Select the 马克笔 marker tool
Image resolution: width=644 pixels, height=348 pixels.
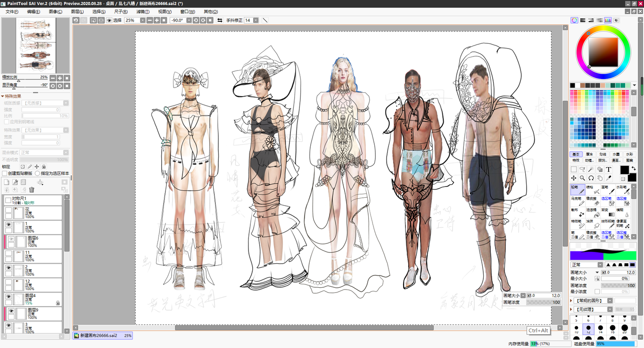click(x=578, y=201)
